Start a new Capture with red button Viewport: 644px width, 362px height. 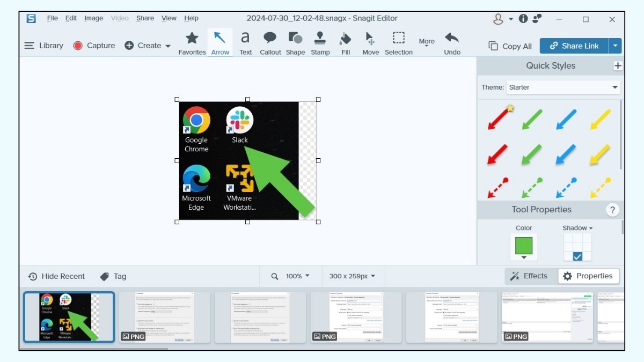click(94, 46)
